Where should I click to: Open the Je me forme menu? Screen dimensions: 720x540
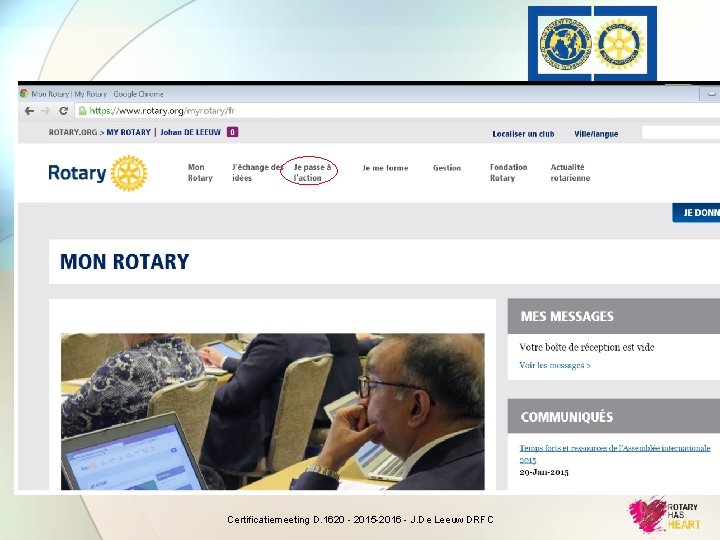point(385,168)
